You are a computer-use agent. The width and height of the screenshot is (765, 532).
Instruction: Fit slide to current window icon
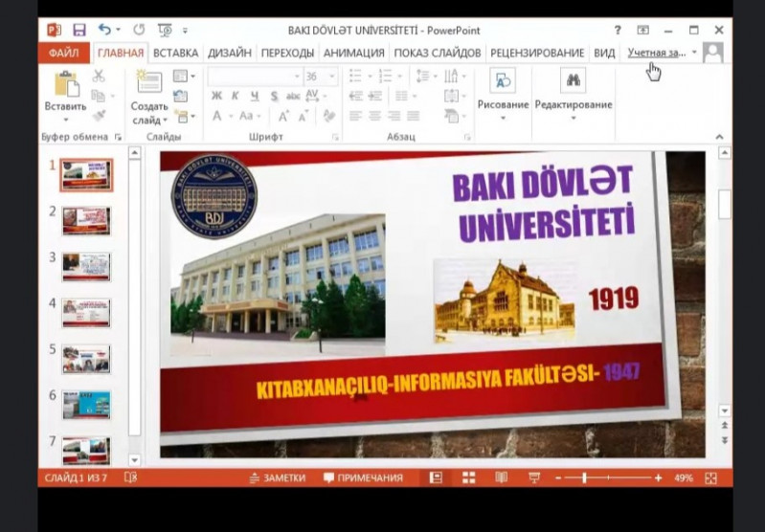click(710, 477)
